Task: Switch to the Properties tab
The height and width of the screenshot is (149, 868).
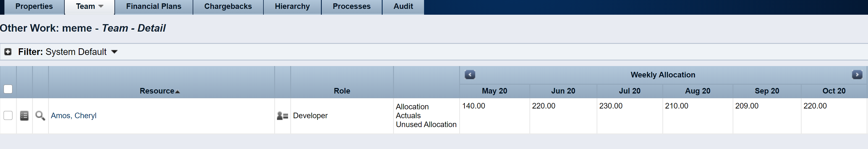Action: [x=34, y=6]
